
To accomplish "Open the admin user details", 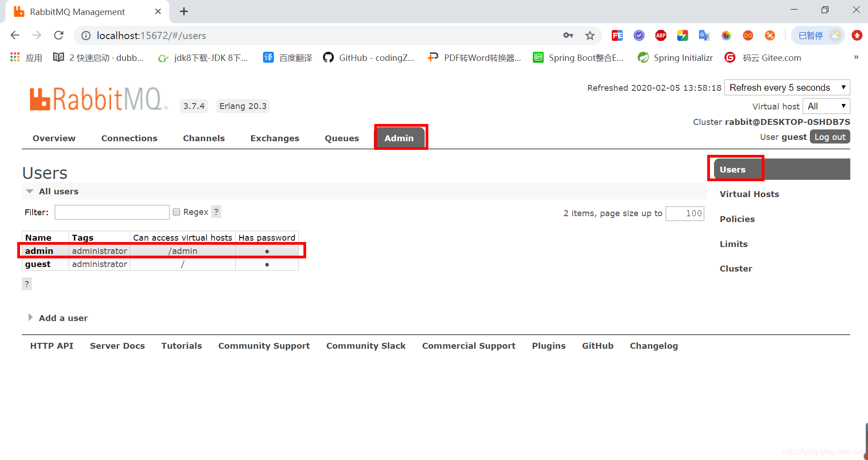I will (39, 251).
